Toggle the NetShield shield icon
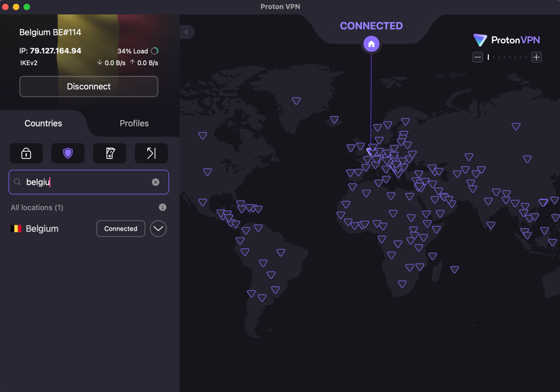This screenshot has width=560, height=392. [68, 153]
